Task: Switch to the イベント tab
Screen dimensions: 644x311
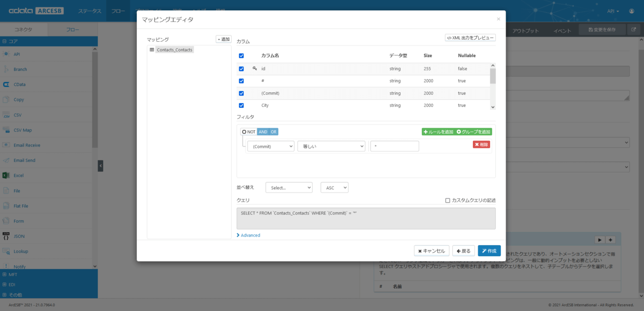Action: [562, 31]
